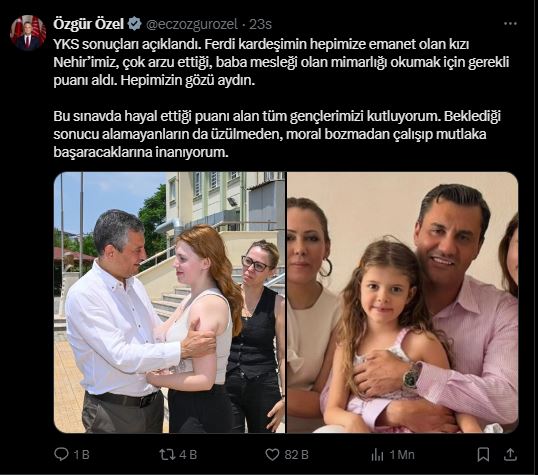Open the left photo with white shirt man
Viewport: 538px width, 475px height.
[169, 302]
